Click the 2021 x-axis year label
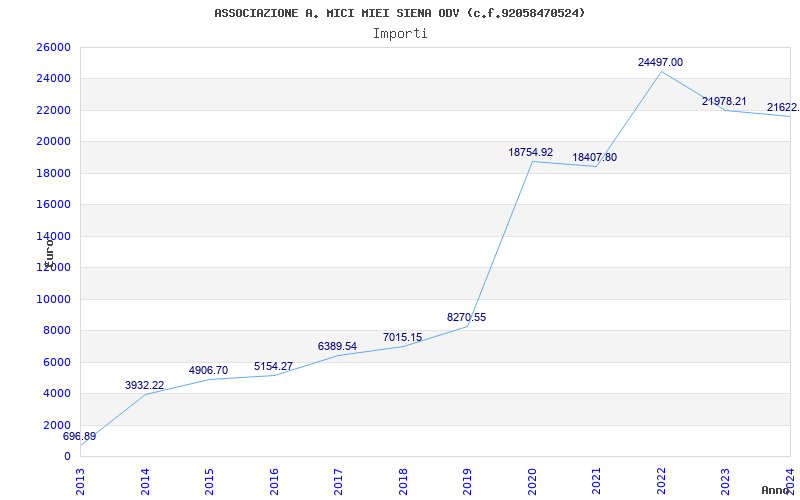This screenshot has height=500, width=800. click(596, 482)
